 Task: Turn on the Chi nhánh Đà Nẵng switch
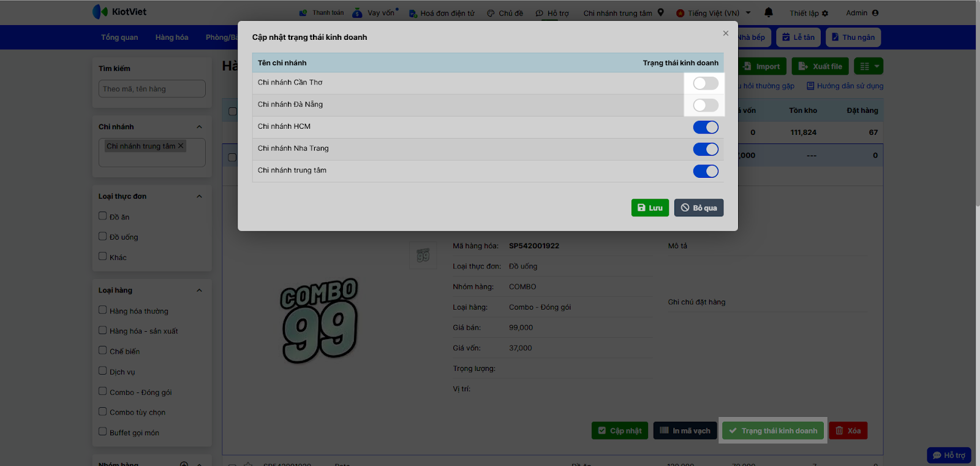[706, 105]
